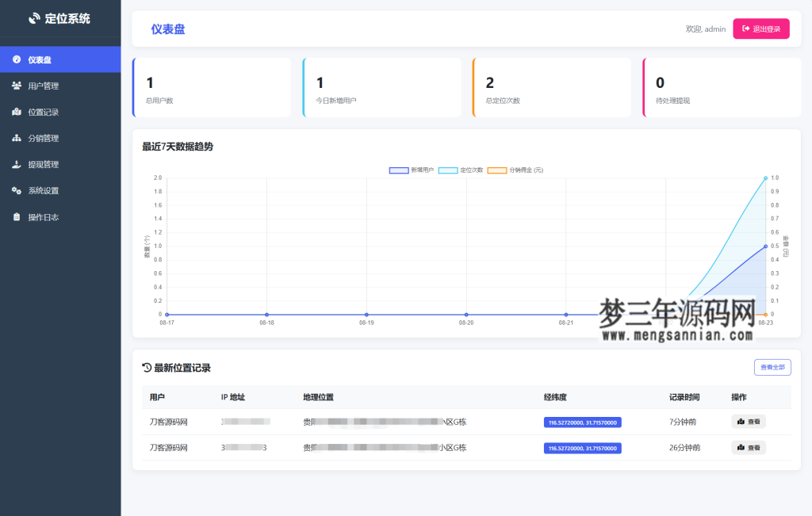Click 查看 on the first location record
Image resolution: width=812 pixels, height=516 pixels.
point(748,421)
